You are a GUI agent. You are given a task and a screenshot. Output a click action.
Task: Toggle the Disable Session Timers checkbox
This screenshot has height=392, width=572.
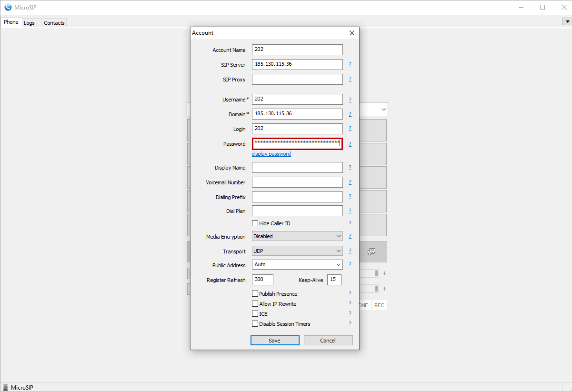[255, 324]
